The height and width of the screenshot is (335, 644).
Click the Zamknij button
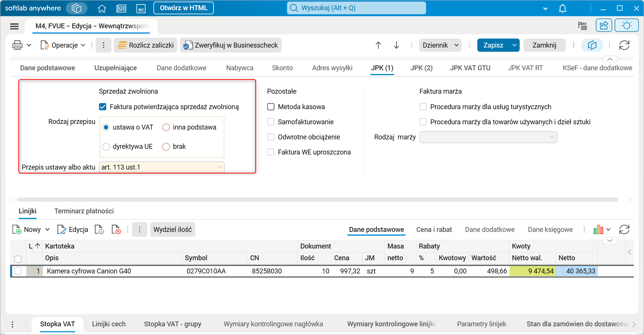(x=544, y=45)
